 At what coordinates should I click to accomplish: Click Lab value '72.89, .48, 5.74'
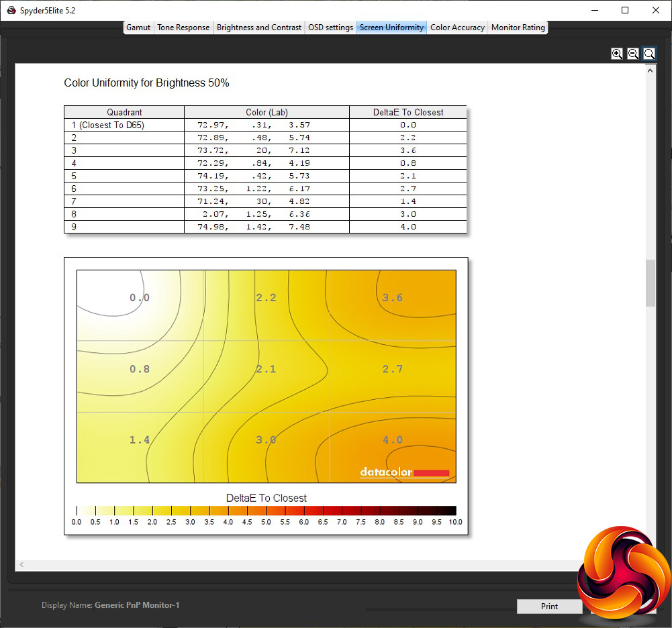click(254, 138)
